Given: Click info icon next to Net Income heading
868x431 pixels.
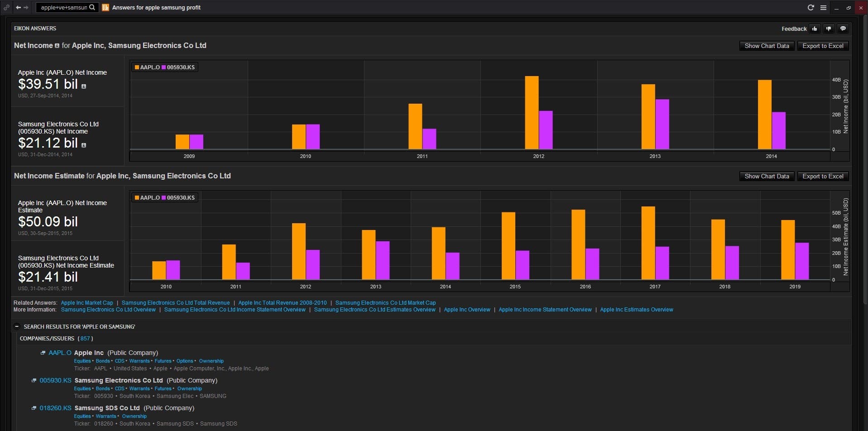Looking at the screenshot, I should 57,46.
